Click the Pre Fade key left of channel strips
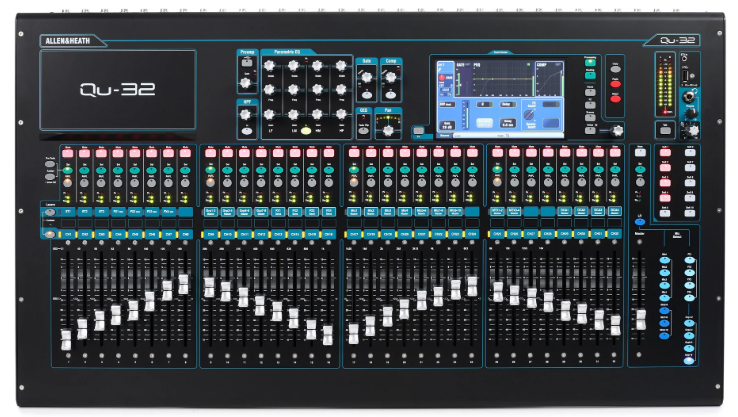This screenshot has height=417, width=738. 50,164
